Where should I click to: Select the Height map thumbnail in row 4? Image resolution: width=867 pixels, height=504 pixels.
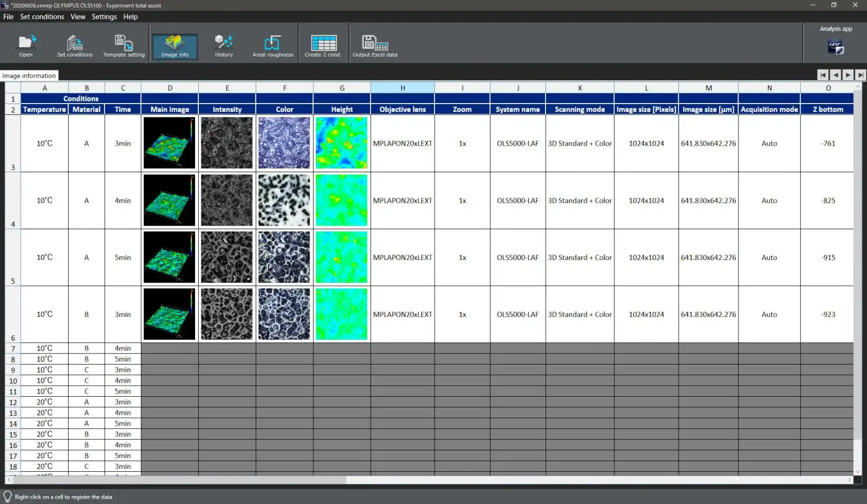(x=342, y=200)
